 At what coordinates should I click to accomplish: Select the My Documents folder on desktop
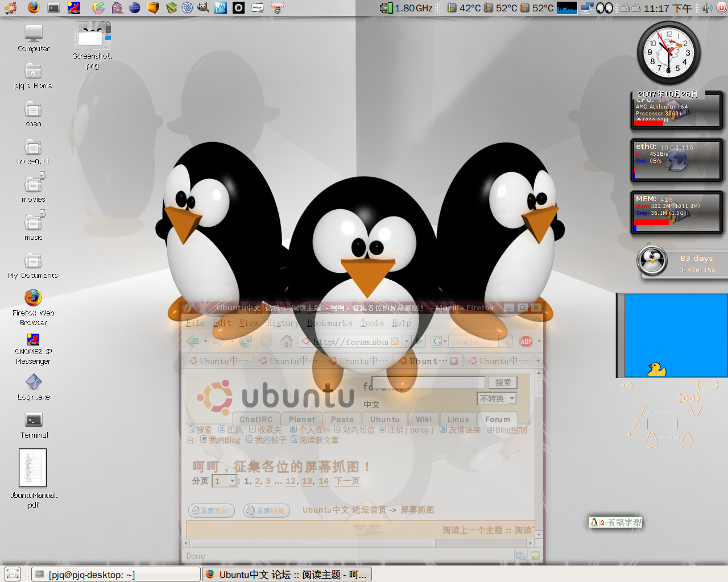[34, 265]
